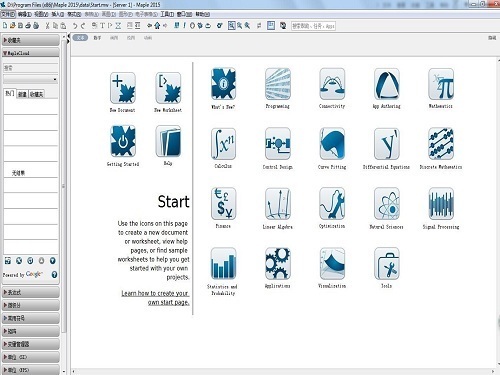The height and width of the screenshot is (375, 500).
Task: Open the Natural Sciences atom icon
Action: point(386,203)
